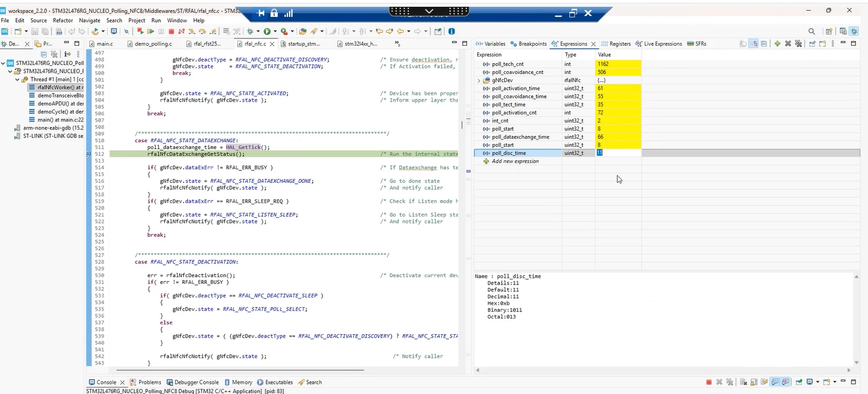Toggle variable layout highlighted icon in Expressions

[754, 43]
